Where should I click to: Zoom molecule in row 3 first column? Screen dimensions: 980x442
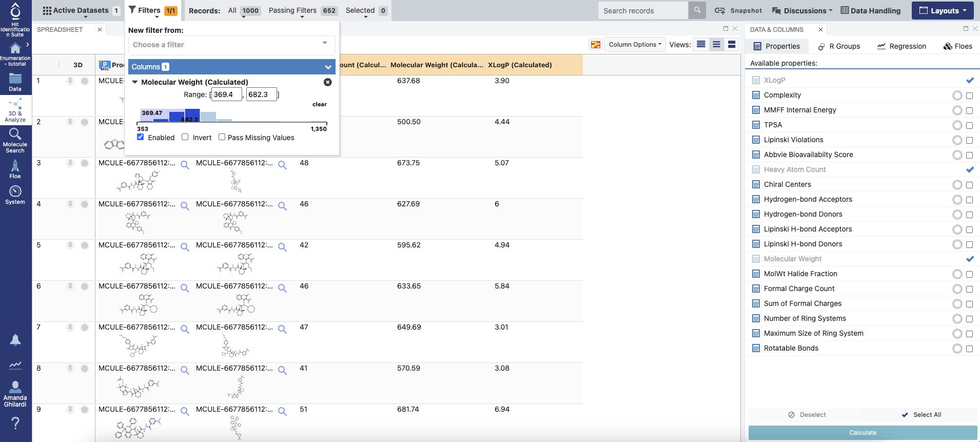coord(185,165)
